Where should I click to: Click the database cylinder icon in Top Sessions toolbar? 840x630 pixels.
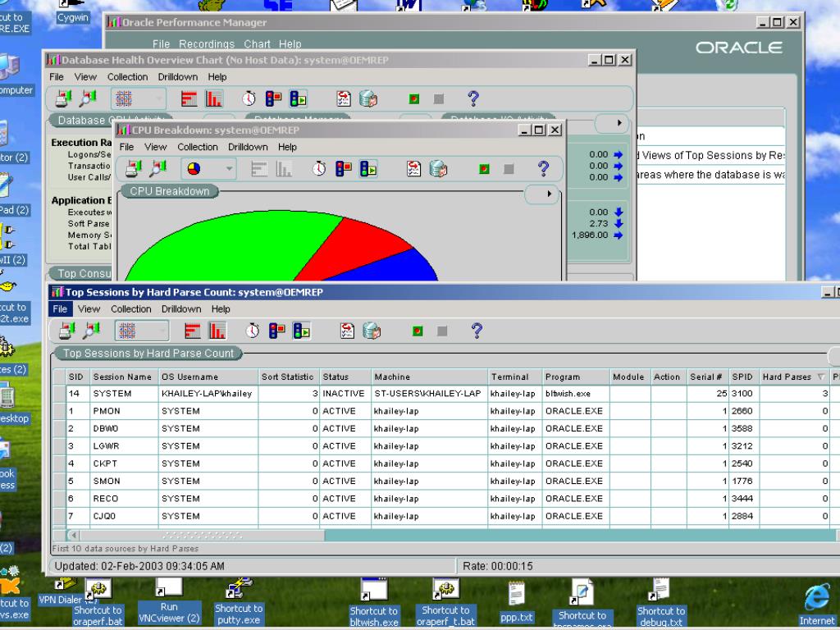click(372, 331)
